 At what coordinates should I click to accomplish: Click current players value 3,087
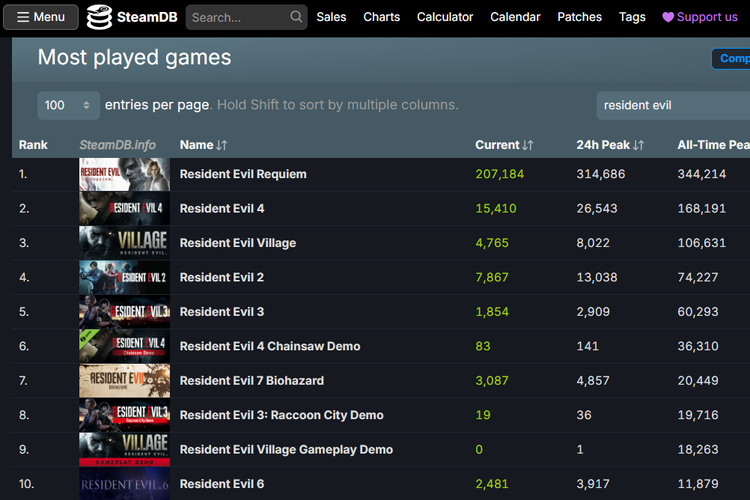492,381
